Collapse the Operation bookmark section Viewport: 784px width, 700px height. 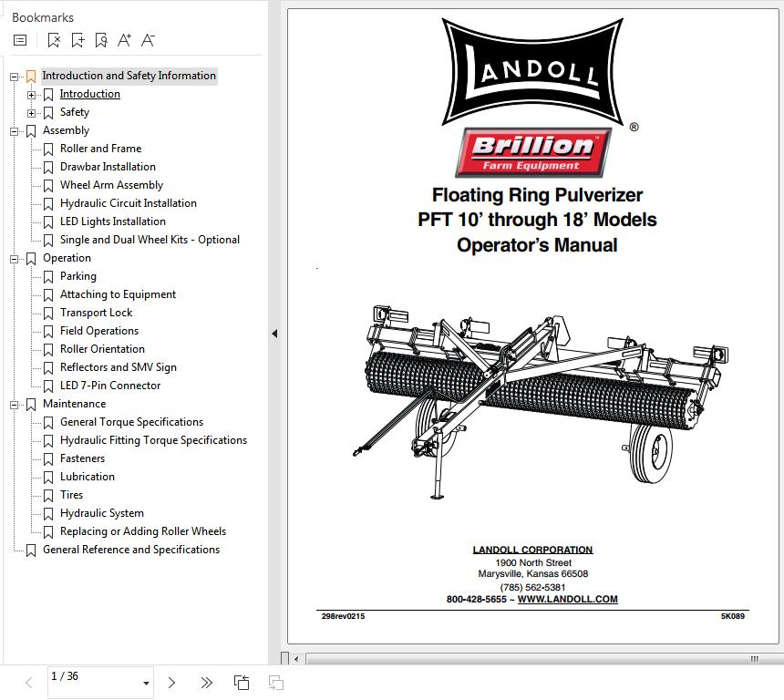pyautogui.click(x=14, y=259)
